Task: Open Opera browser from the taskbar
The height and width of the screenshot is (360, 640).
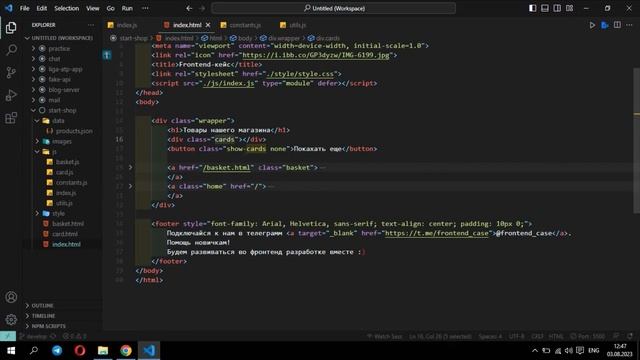Action: pos(80,350)
